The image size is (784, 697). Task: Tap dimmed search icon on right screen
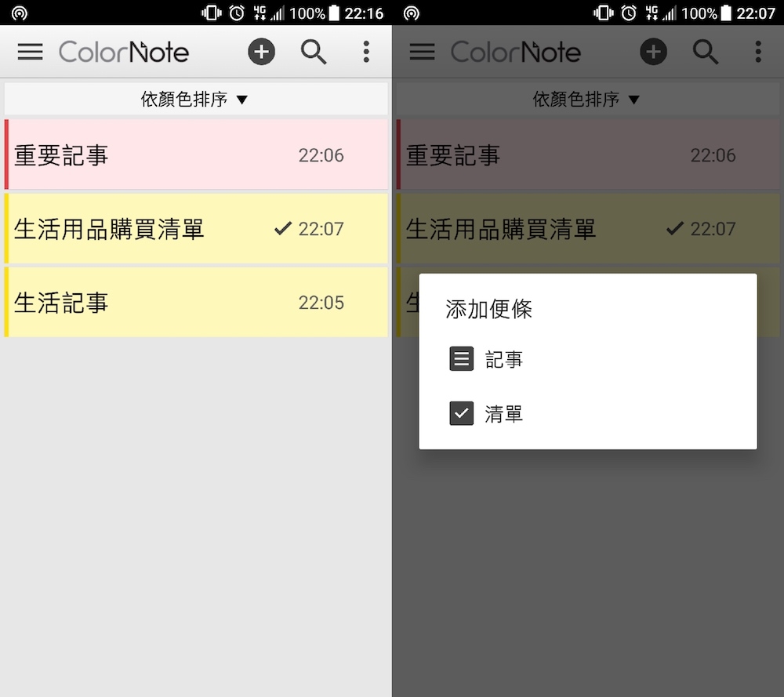[x=706, y=52]
